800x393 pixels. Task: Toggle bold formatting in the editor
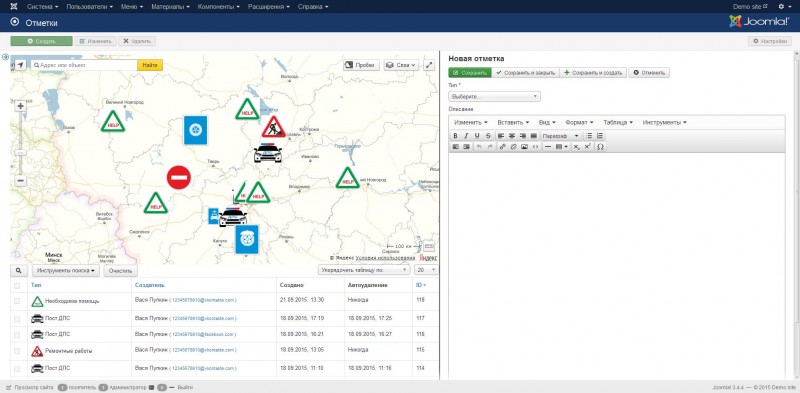pos(455,136)
